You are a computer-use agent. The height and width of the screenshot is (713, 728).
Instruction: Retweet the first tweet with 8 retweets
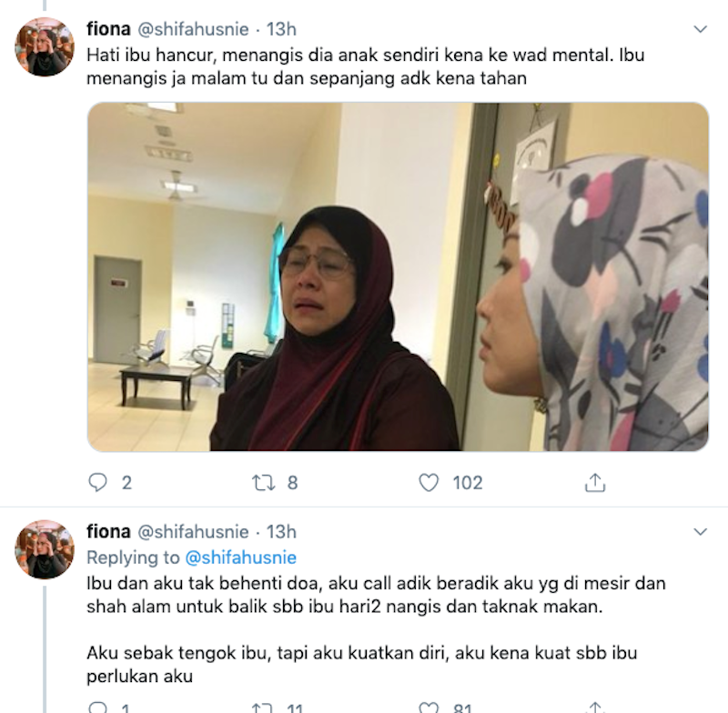tap(263, 482)
